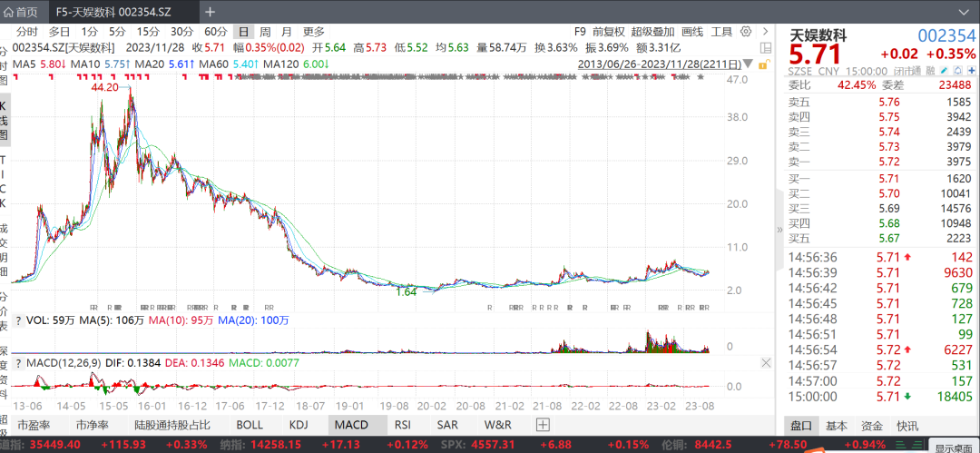
Task: Open the 画线 drawing tools
Action: [x=692, y=32]
